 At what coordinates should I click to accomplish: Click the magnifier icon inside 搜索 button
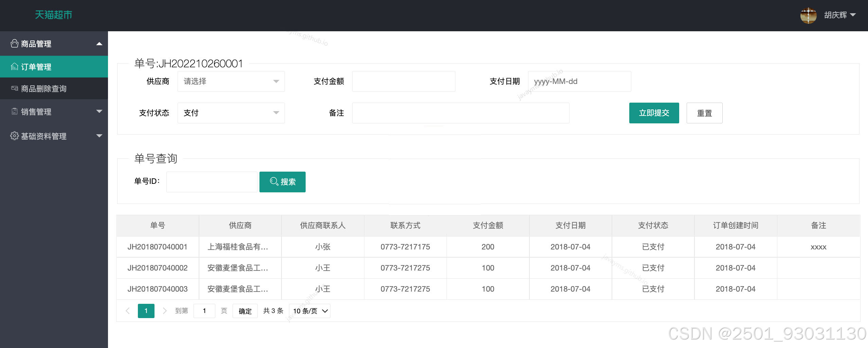[x=274, y=181]
